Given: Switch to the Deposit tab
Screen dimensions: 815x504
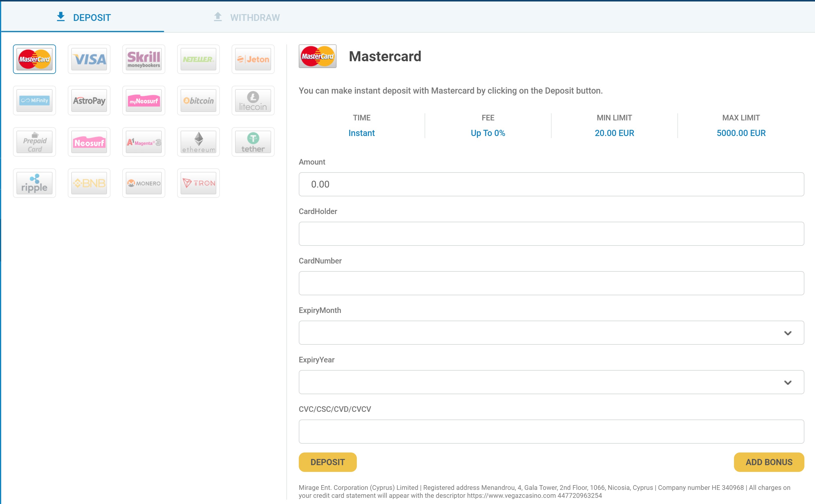Looking at the screenshot, I should [x=83, y=17].
